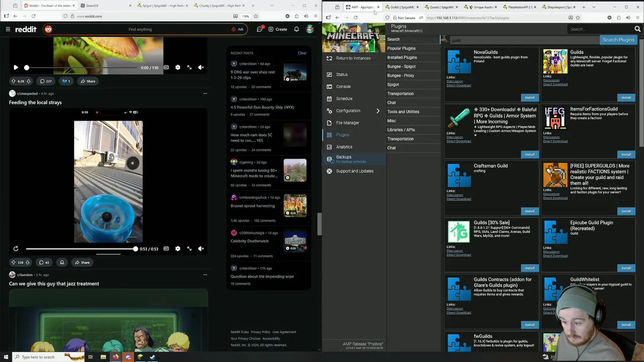Fullscreen the strays video
The height and width of the screenshot is (362, 644).
[x=189, y=249]
